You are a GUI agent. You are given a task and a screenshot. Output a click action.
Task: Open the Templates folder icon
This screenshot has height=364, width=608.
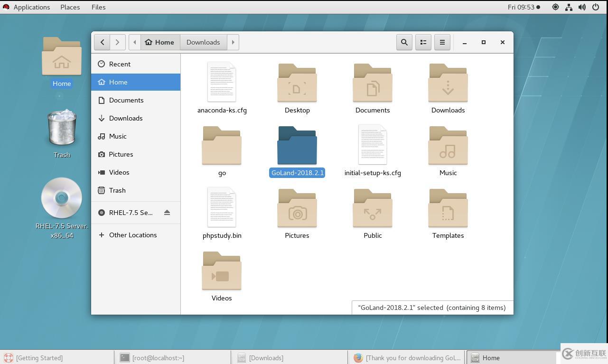(x=448, y=208)
